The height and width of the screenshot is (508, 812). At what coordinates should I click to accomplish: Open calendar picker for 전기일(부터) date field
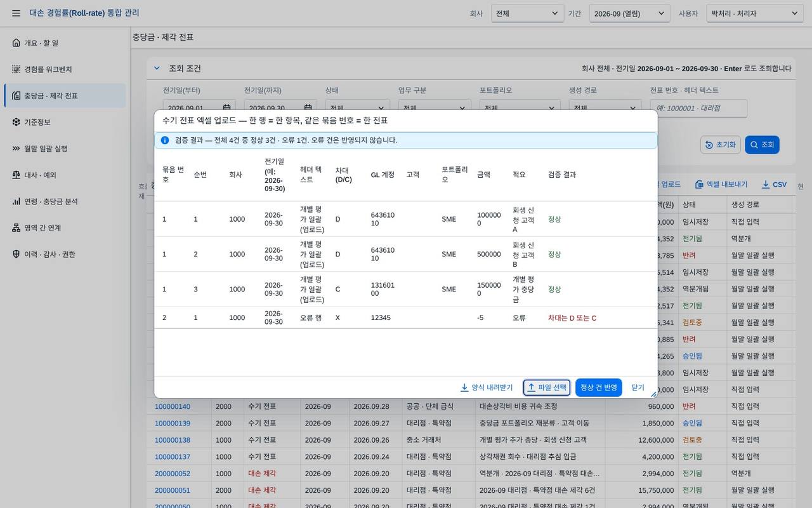coord(226,108)
